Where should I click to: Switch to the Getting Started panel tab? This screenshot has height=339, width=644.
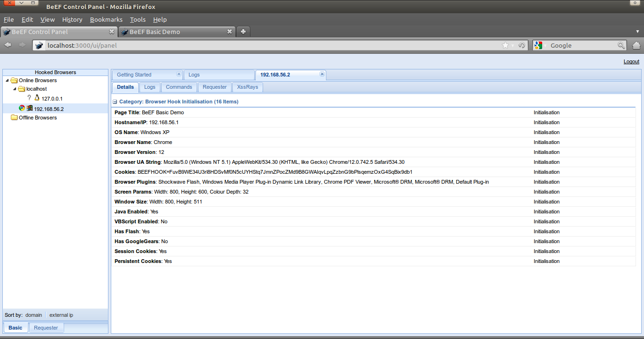(x=147, y=75)
